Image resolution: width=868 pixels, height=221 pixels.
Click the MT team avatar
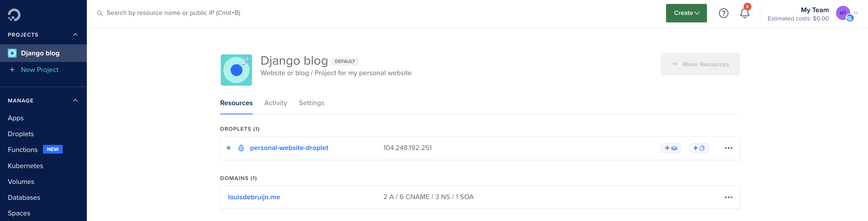[843, 13]
